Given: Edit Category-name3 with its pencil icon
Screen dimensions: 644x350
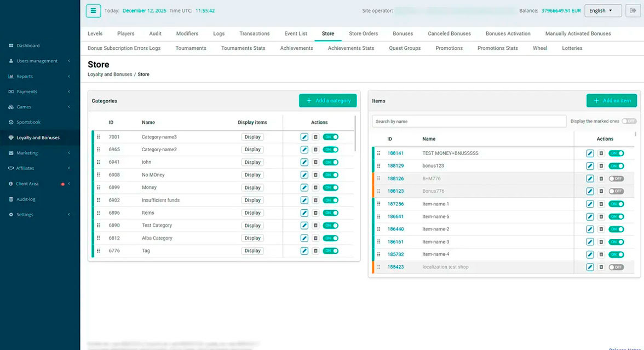Looking at the screenshot, I should click(x=304, y=137).
